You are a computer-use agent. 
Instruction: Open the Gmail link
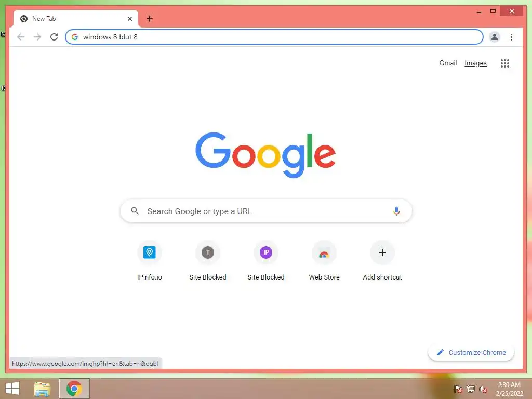coord(448,63)
